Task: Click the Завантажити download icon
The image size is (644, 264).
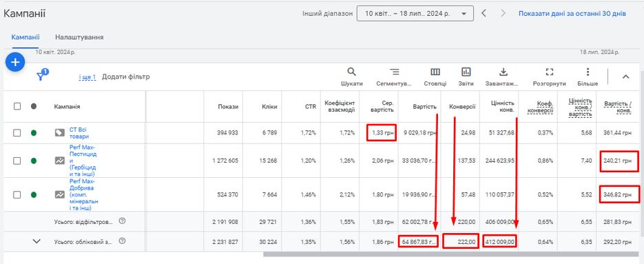Action: pos(503,72)
